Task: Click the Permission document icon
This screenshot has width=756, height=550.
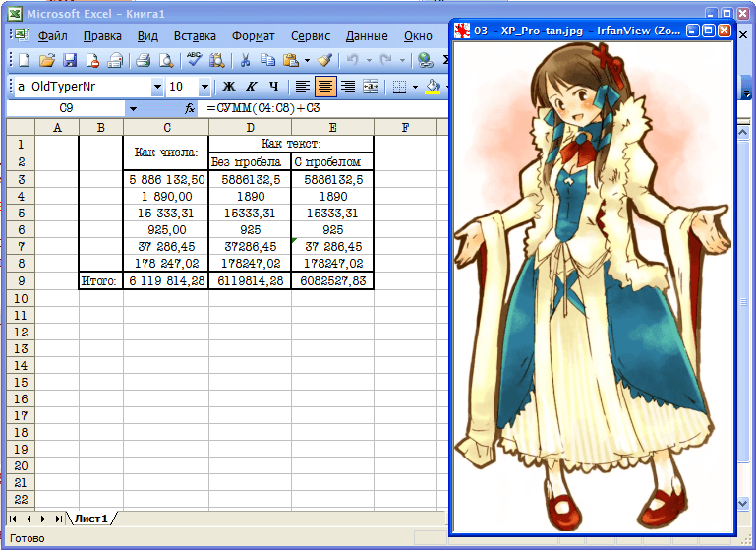Action: (x=92, y=60)
